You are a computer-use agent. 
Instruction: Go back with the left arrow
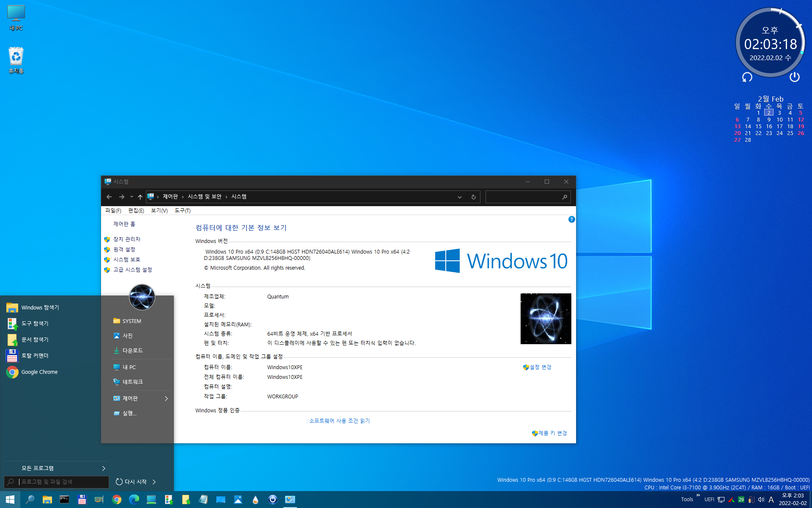109,197
